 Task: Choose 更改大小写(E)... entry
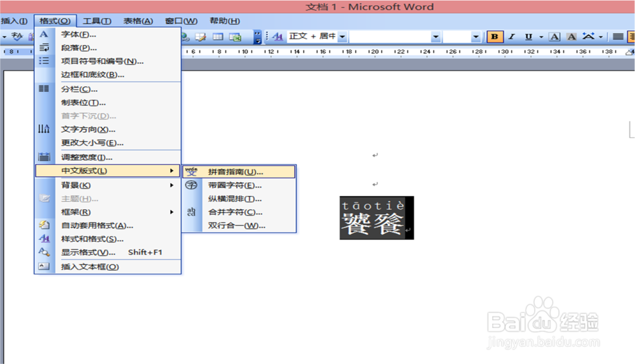point(108,143)
